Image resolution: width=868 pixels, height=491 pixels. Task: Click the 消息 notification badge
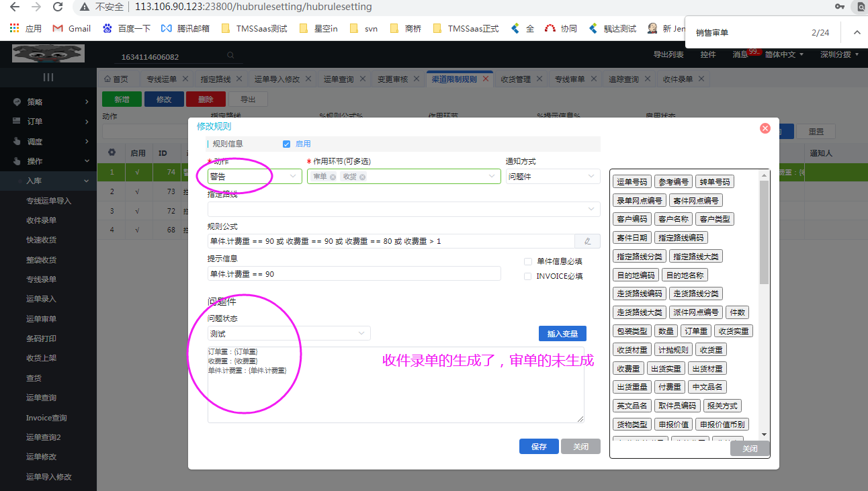(x=754, y=51)
